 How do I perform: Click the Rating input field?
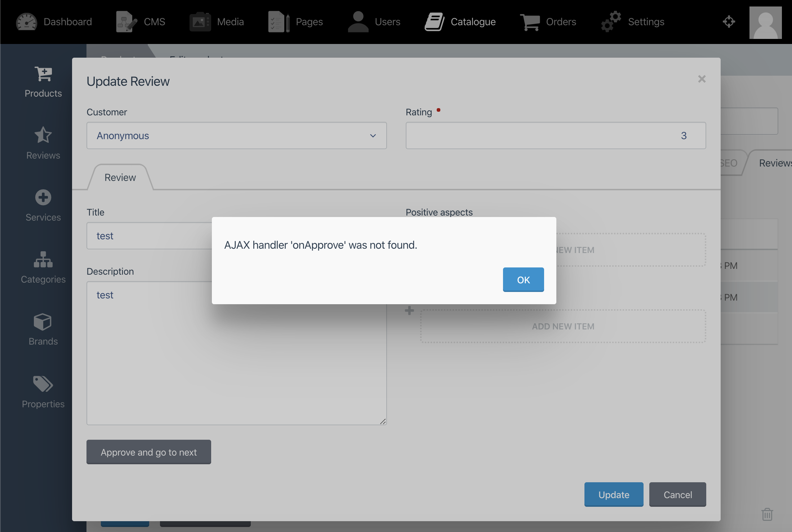point(556,136)
